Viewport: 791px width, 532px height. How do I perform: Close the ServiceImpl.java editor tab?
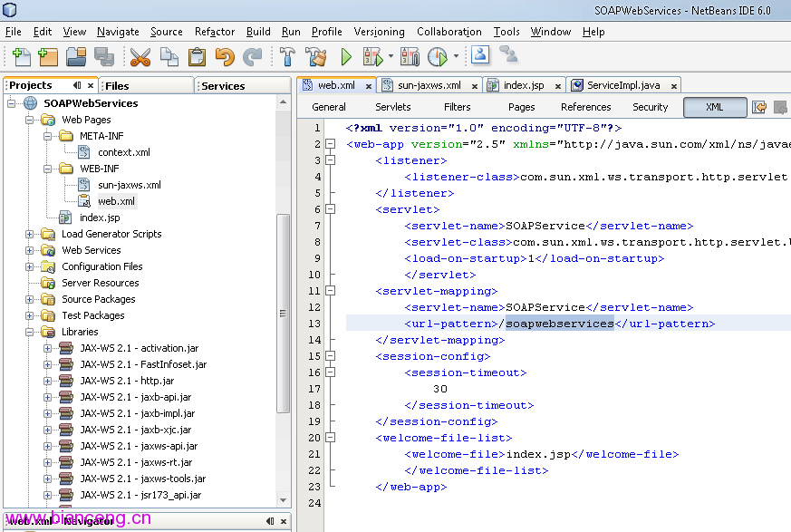coord(674,86)
